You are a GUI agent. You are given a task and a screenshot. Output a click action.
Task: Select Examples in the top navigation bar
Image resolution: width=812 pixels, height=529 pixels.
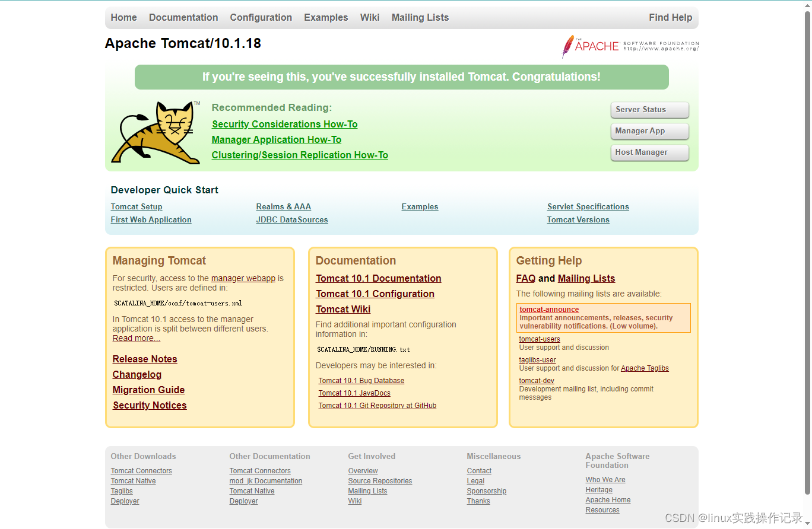326,17
